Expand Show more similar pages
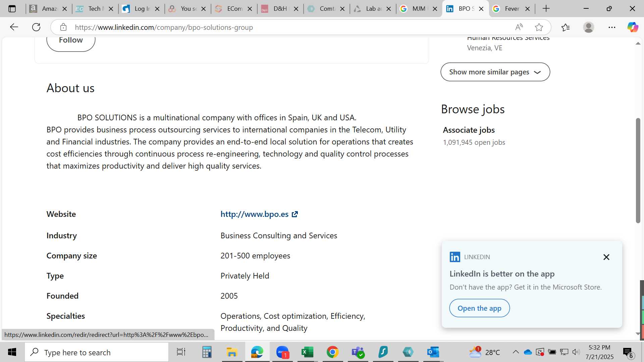The width and height of the screenshot is (644, 362). coord(495,72)
